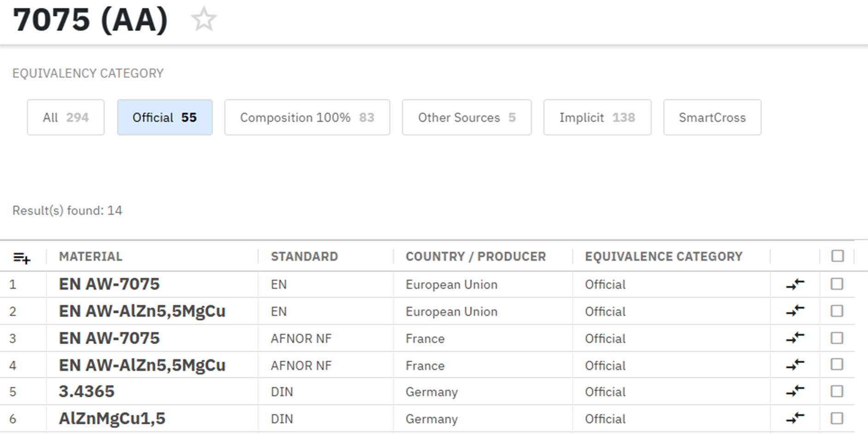
Task: Click compare arrows icon for row 1 EN AW-7075
Action: [795, 284]
